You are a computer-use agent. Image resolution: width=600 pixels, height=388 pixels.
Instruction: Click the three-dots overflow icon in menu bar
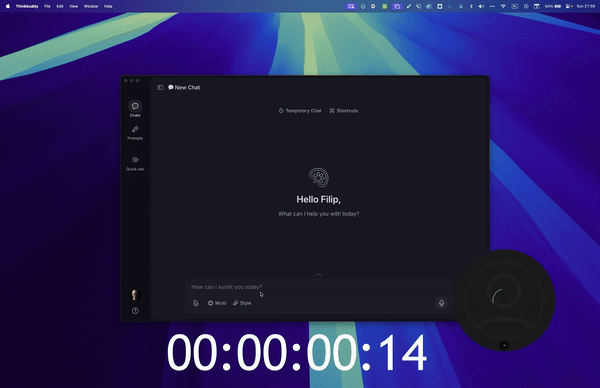tap(492, 6)
